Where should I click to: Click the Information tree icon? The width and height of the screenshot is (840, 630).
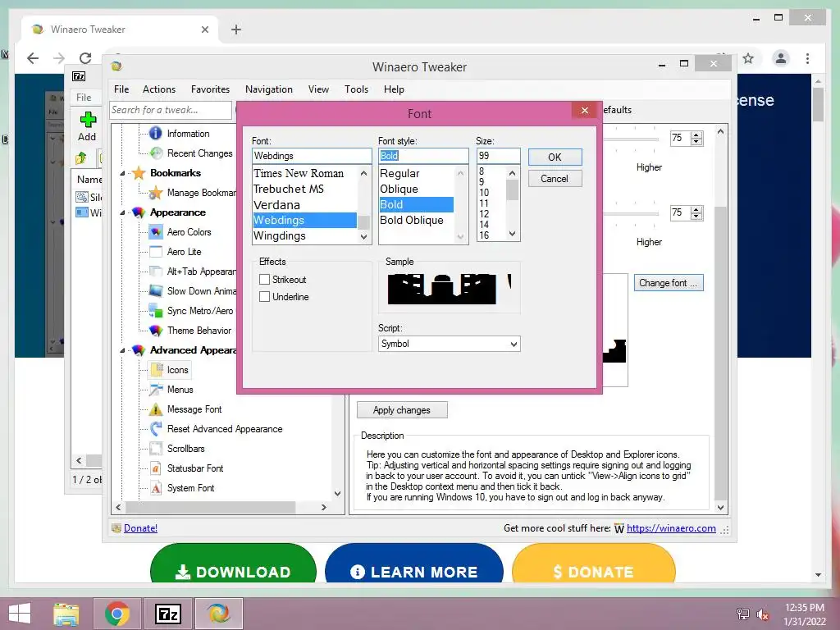click(155, 134)
